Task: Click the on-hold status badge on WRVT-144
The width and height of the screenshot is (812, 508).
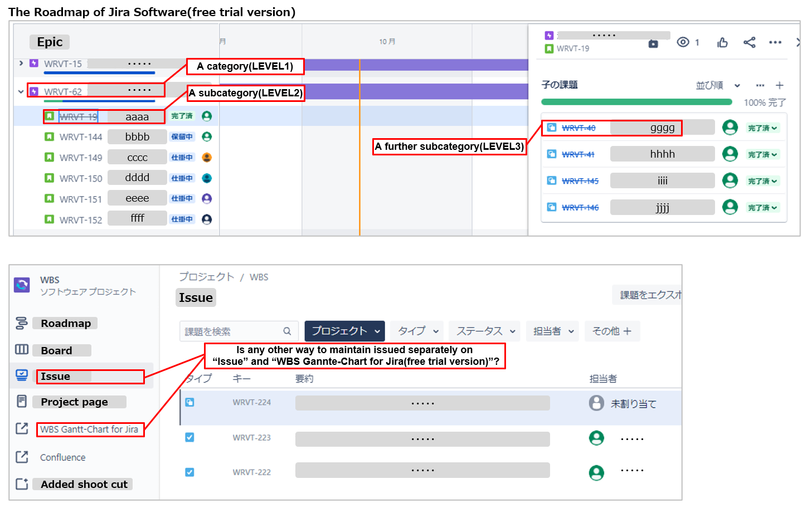Action: tap(182, 136)
